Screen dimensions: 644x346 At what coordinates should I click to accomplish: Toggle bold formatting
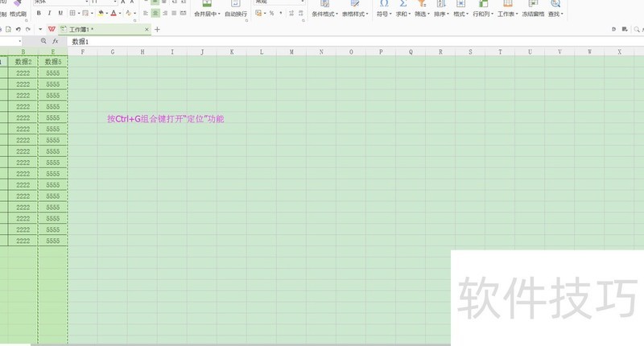39,13
